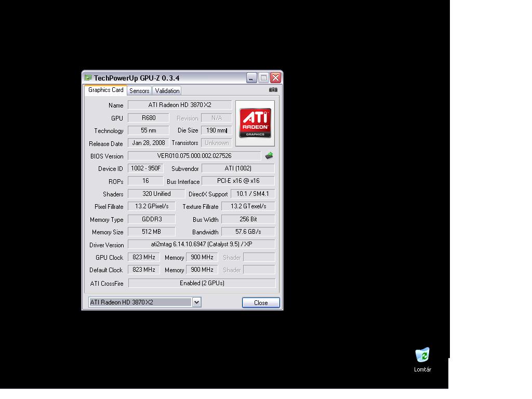This screenshot has width=532, height=399.
Task: Click Texture Fillrate 13.2 GTexel/s
Action: (248, 206)
